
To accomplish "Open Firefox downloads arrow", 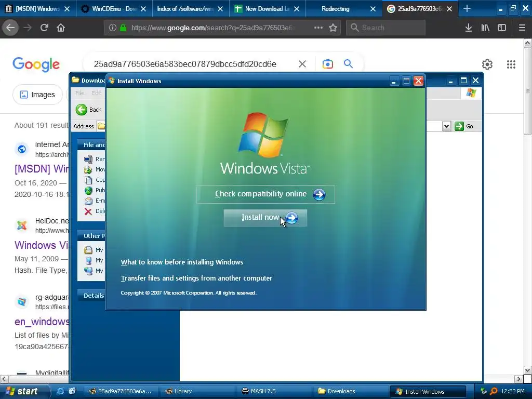I will [x=469, y=28].
